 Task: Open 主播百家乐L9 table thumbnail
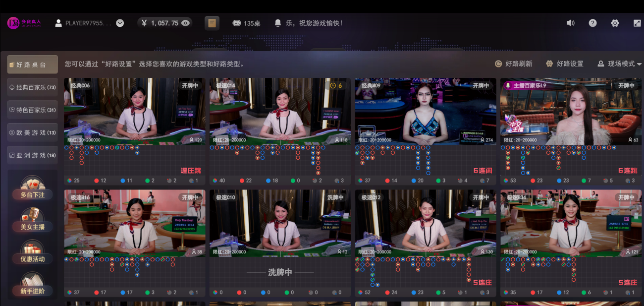[571, 112]
